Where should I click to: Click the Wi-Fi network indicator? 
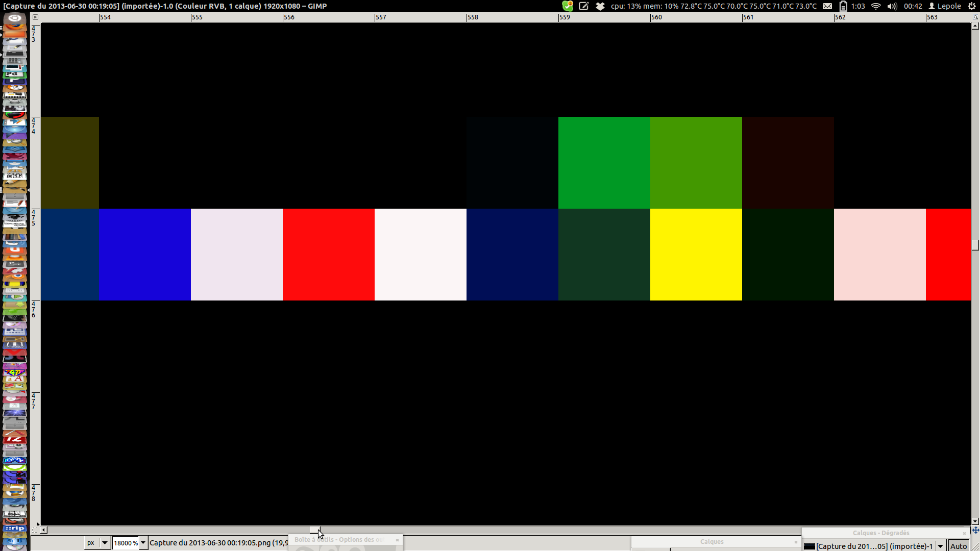click(876, 6)
